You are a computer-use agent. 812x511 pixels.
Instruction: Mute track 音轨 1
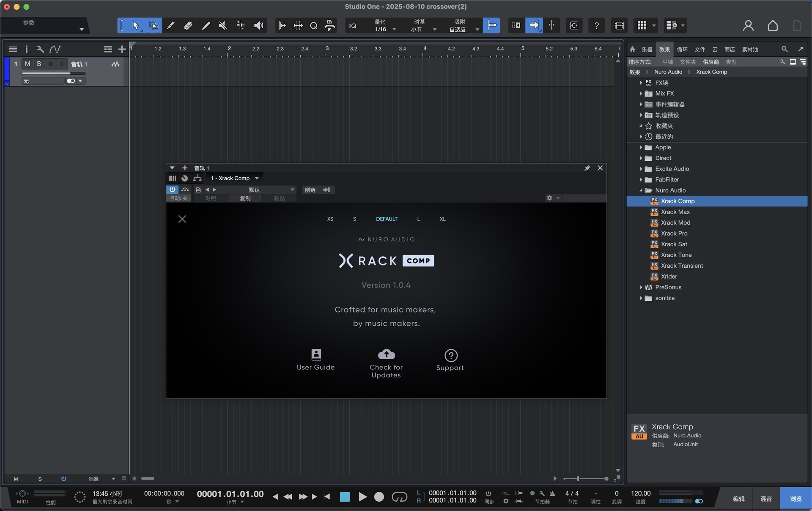pyautogui.click(x=27, y=64)
